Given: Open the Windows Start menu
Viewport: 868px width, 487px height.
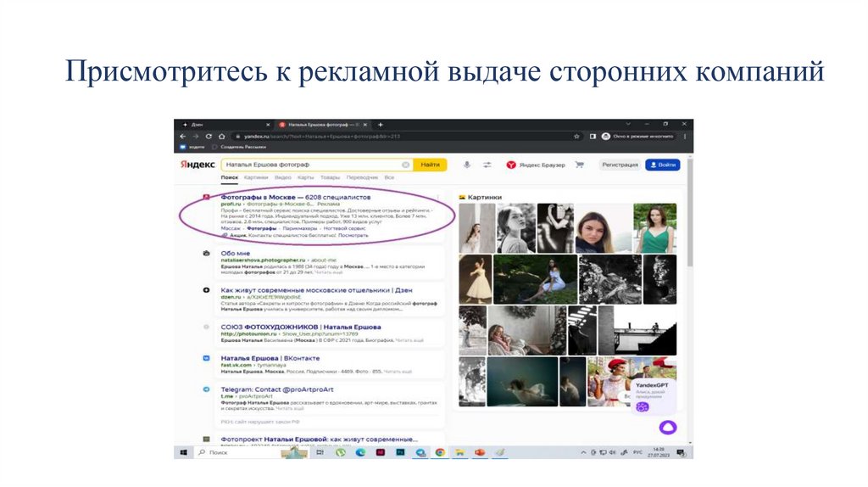Looking at the screenshot, I should point(184,452).
